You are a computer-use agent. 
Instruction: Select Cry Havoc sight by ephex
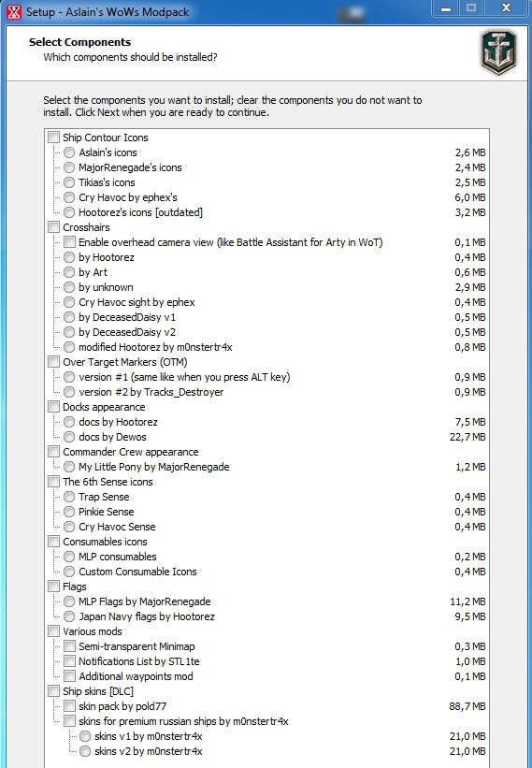[69, 302]
